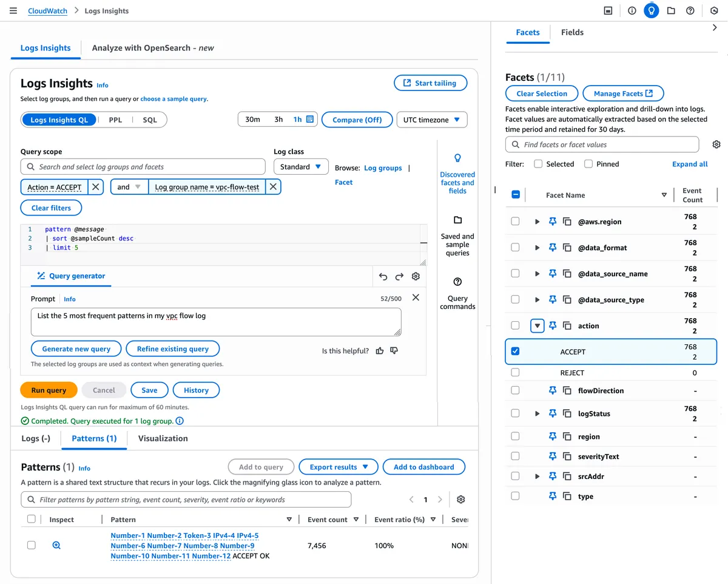This screenshot has height=584, width=728.
Task: Open the Visualization tab
Action: click(163, 438)
